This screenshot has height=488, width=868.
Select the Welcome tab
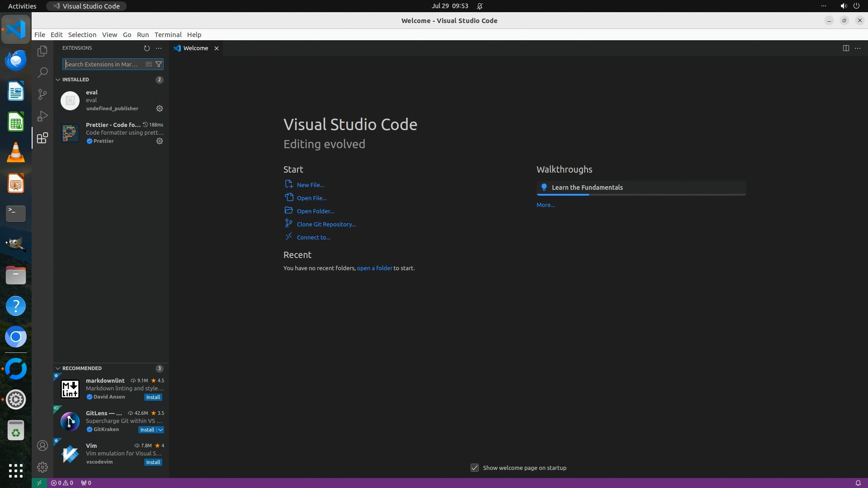pyautogui.click(x=195, y=48)
